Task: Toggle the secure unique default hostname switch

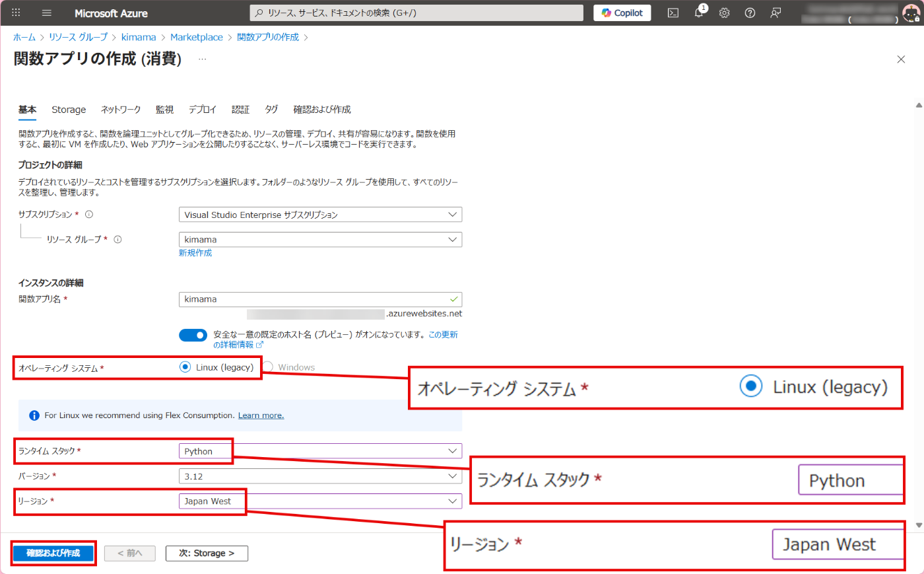Action: pos(193,335)
